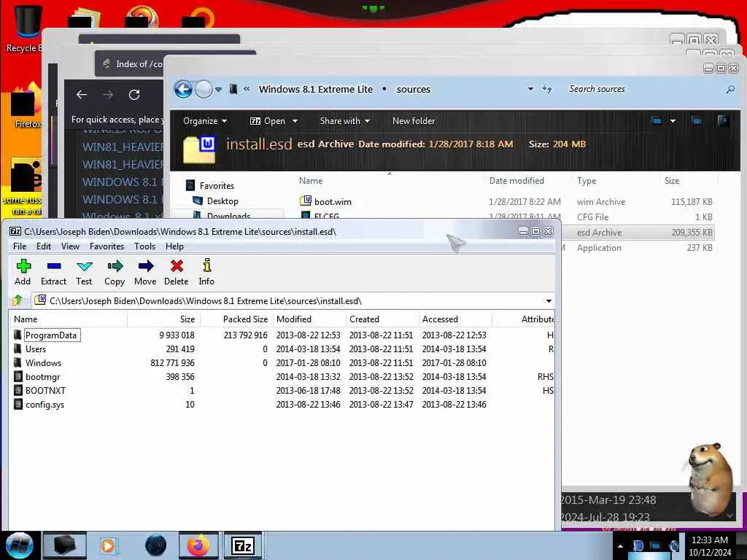The width and height of the screenshot is (747, 560).
Task: Click Favorites in the navigation pane
Action: click(x=217, y=185)
